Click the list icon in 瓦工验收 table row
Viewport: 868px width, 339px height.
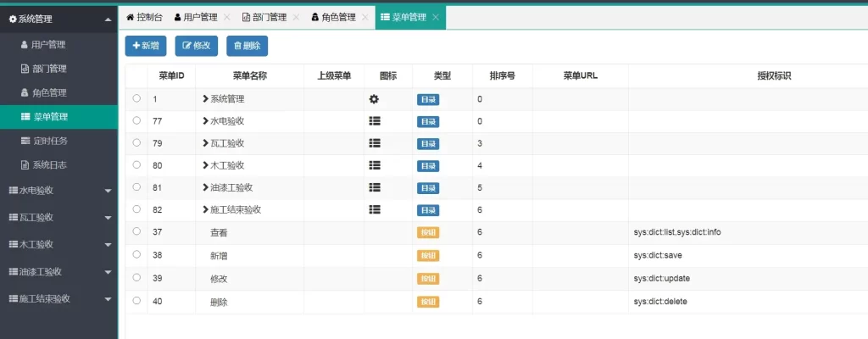(x=374, y=143)
